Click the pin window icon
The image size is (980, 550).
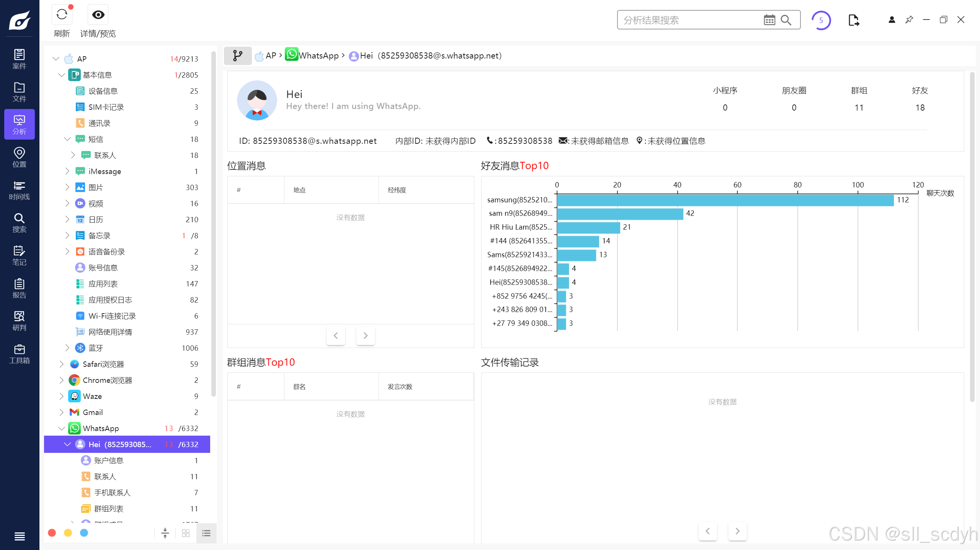click(x=909, y=20)
